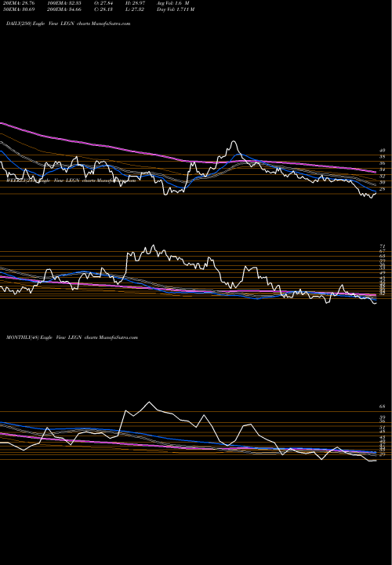The height and width of the screenshot is (565, 392).
Task: Click the 50EMA: 30.69 value
Action: tap(20, 9)
